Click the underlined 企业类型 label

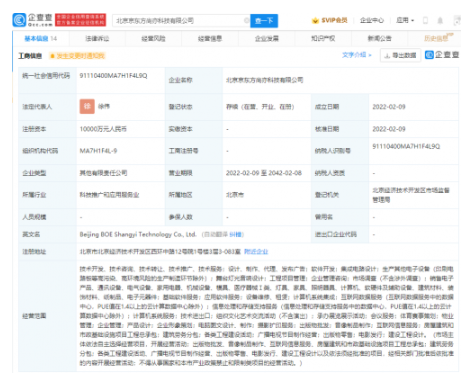pyautogui.click(x=34, y=173)
